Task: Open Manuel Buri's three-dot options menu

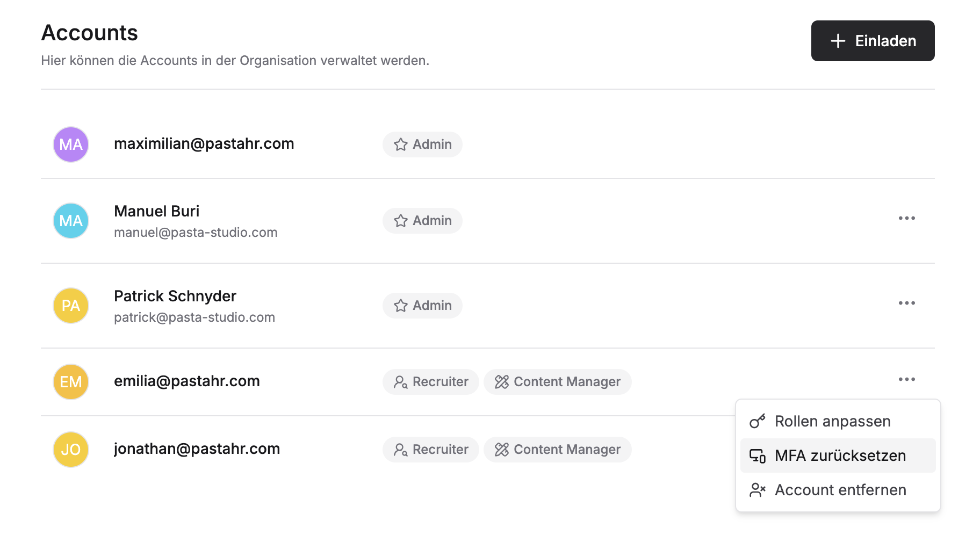Action: click(906, 218)
